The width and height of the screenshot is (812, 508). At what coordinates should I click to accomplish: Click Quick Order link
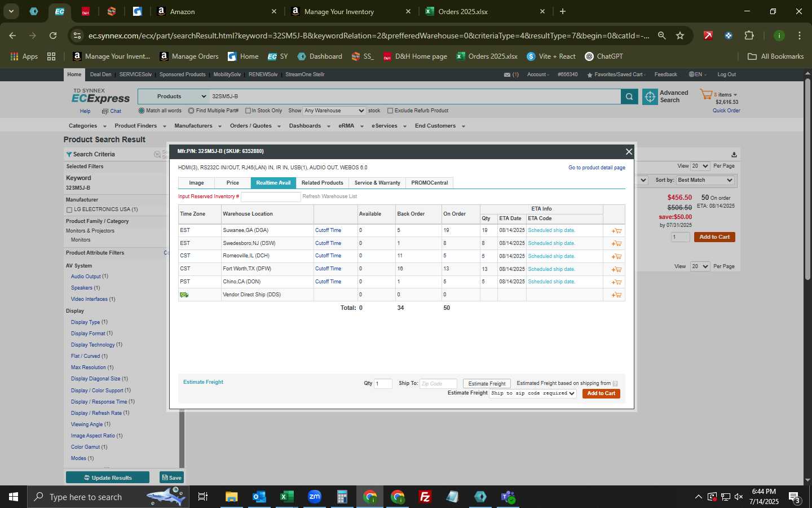(x=726, y=111)
